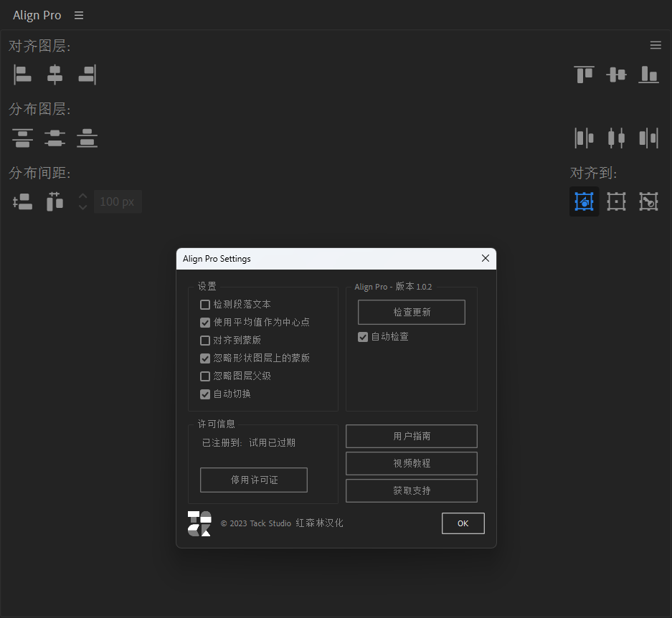Distribute layers by vertical centers
Viewport: 672px width, 618px height.
pyautogui.click(x=55, y=138)
